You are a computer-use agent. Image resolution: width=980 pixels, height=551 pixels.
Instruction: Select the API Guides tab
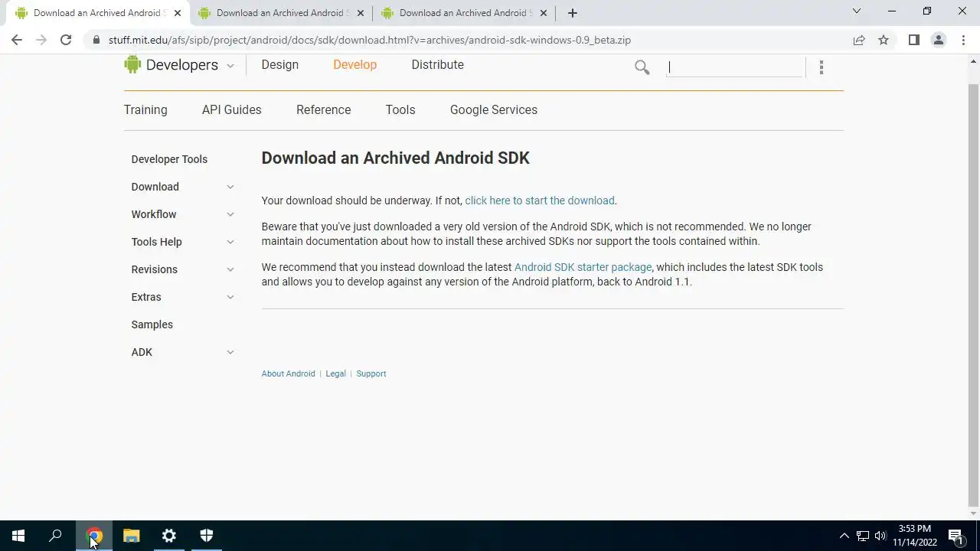231,109
